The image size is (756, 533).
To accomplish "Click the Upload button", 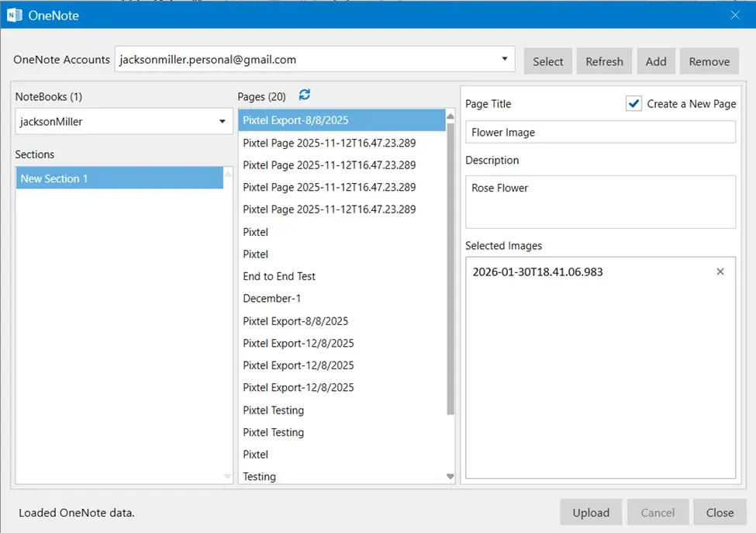I will tap(591, 512).
